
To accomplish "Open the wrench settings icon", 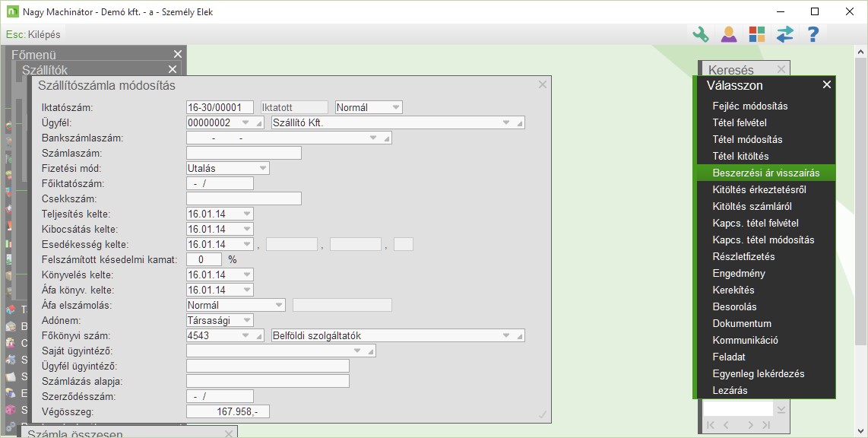I will (701, 34).
